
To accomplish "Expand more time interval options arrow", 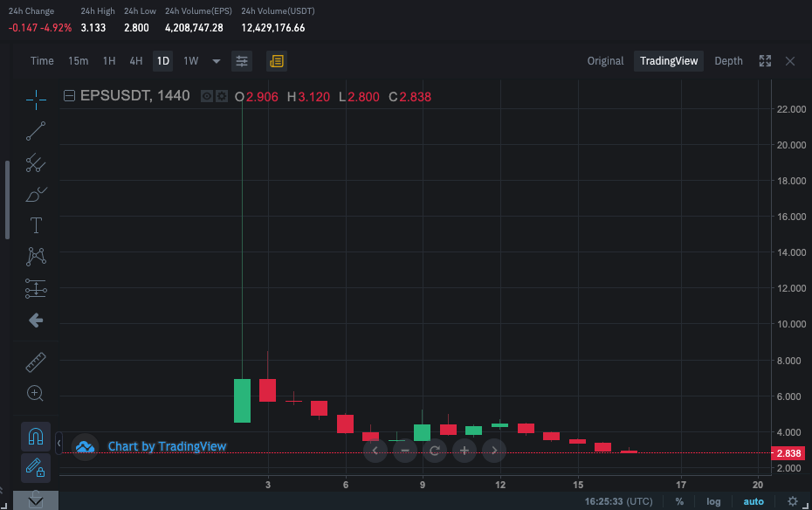I will coord(217,61).
